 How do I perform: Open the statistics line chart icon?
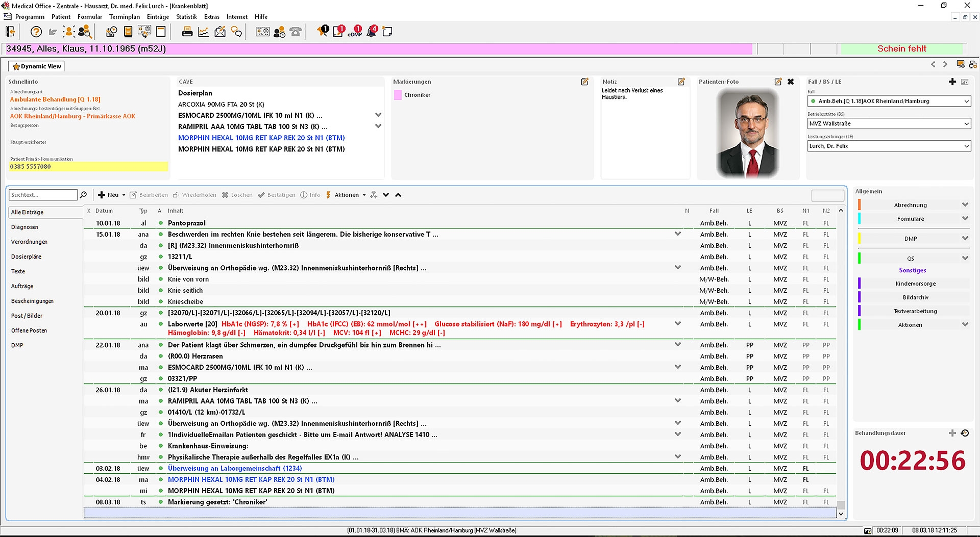pyautogui.click(x=204, y=32)
